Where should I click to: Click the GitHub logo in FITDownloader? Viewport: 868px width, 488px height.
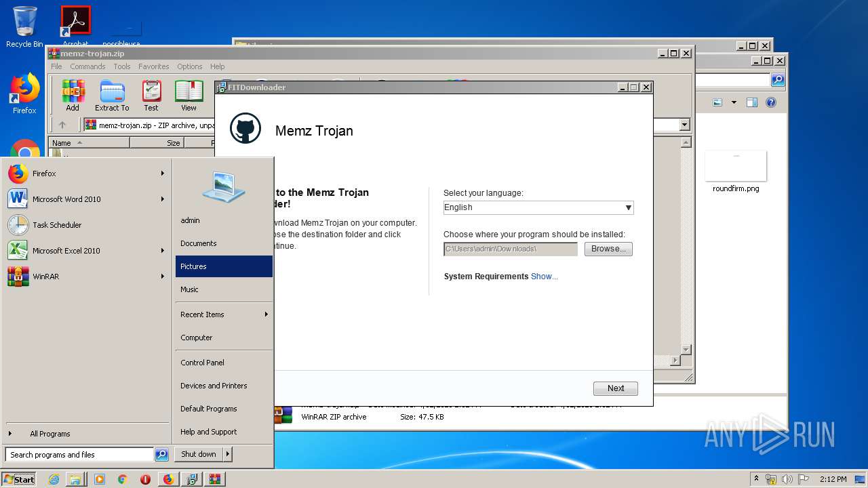(x=245, y=128)
